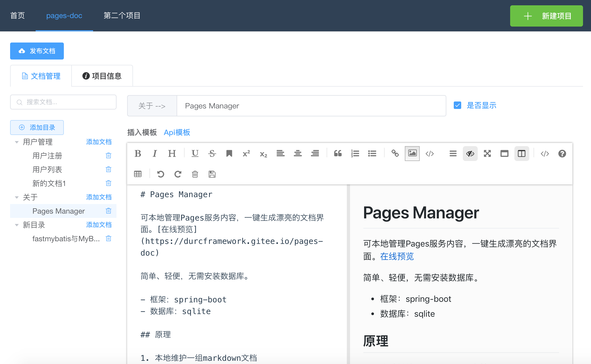
Task: Insert an unordered list
Action: coord(372,153)
